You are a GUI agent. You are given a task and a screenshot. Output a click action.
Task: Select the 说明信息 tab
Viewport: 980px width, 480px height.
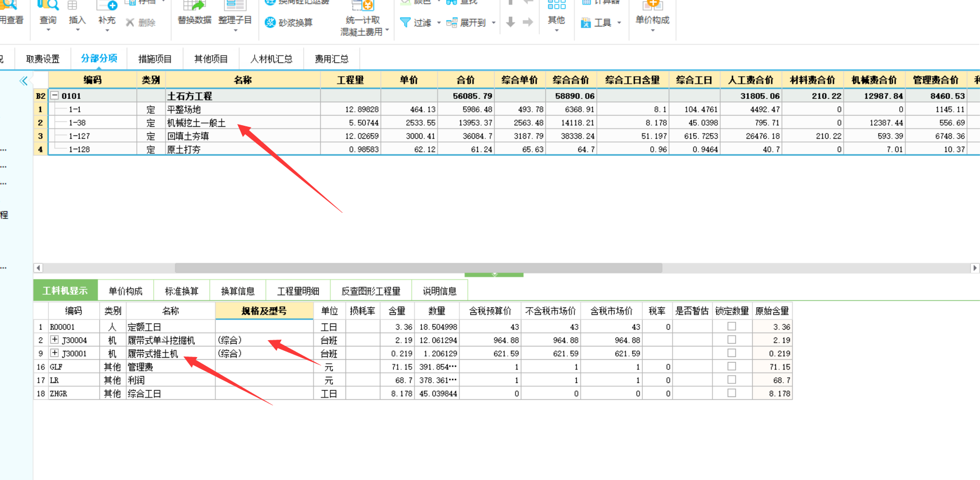(440, 291)
